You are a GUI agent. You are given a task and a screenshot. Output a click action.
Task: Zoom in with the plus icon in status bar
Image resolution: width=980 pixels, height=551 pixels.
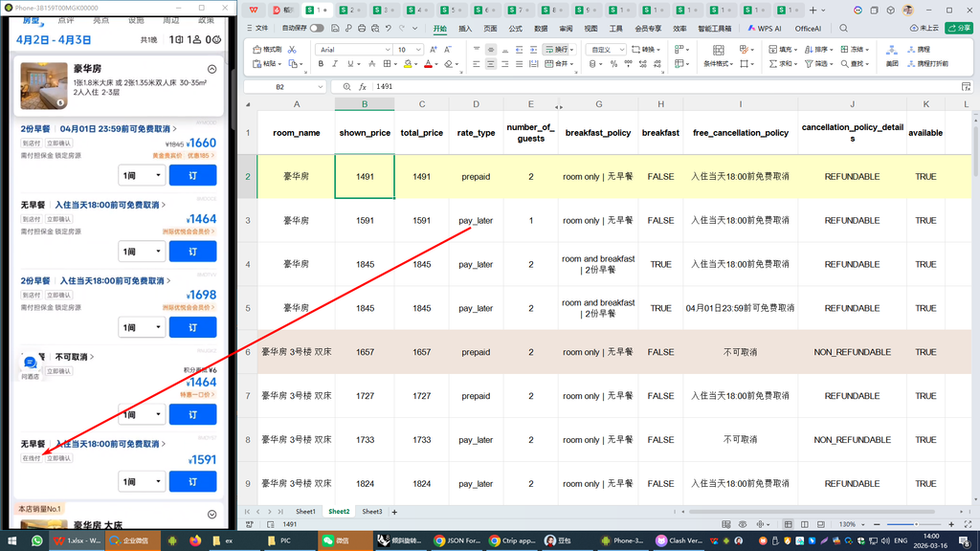click(951, 524)
